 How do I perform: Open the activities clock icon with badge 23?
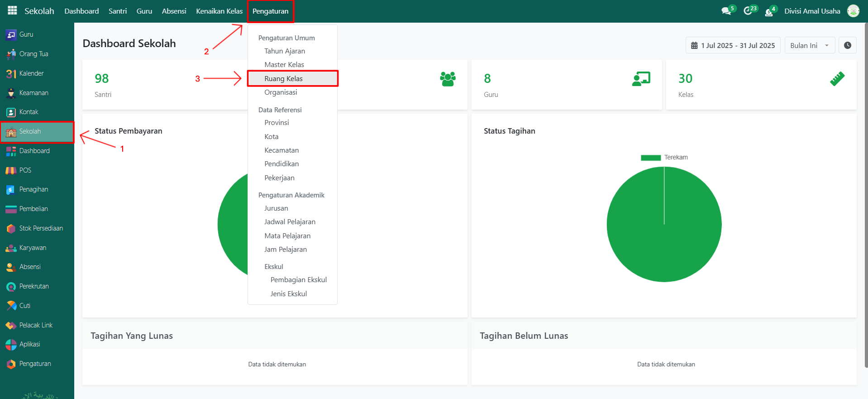(748, 11)
